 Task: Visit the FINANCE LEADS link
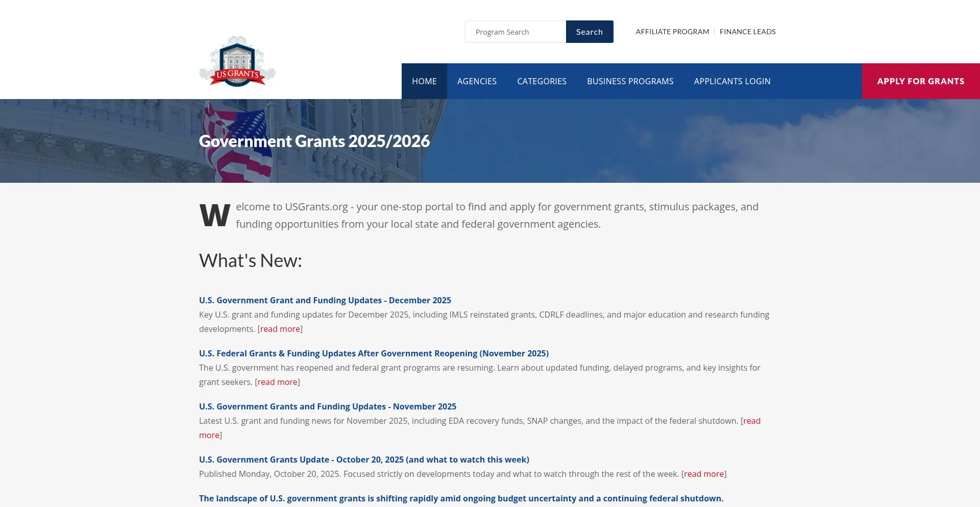747,31
